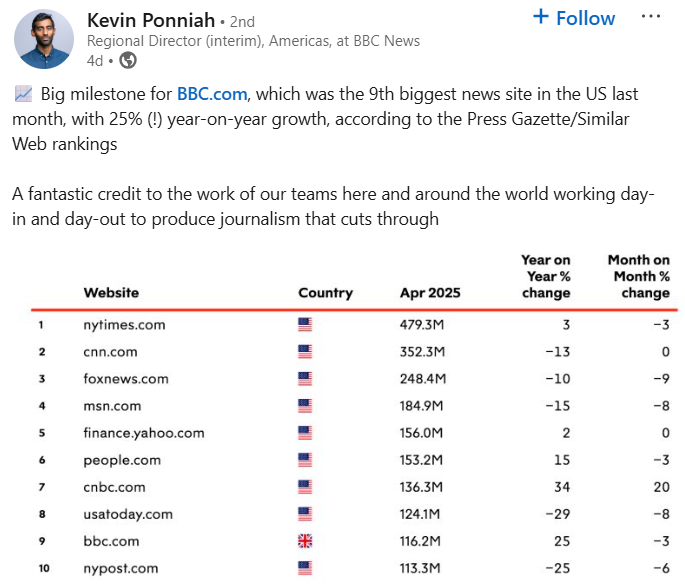Click the US flag in cnbc.com row
Image resolution: width=685 pixels, height=585 pixels.
coord(305,487)
